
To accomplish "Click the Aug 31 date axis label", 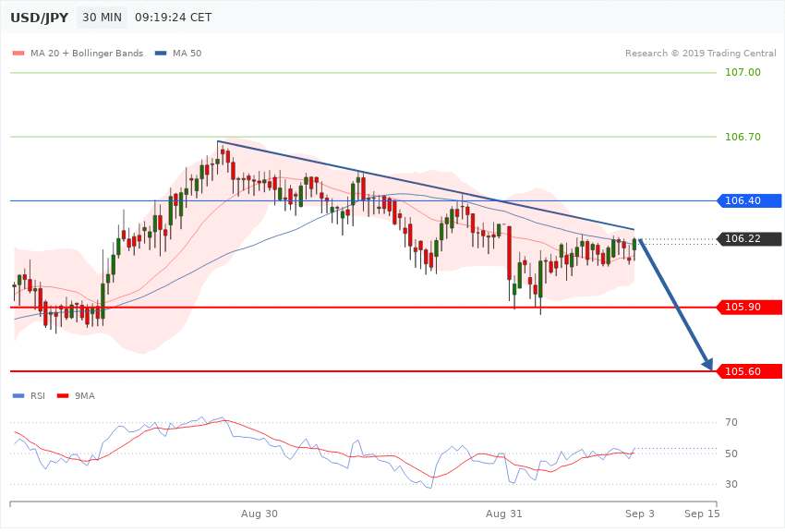I will [x=503, y=514].
